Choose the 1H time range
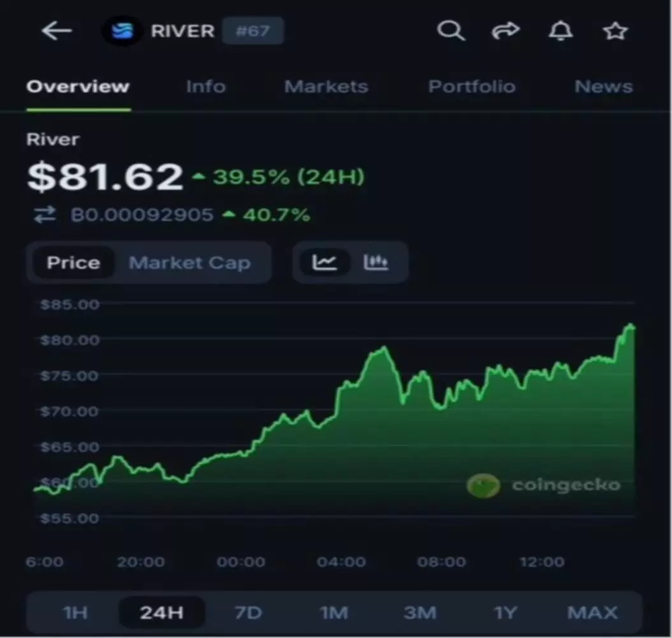Viewport: 672px width, 638px height. point(75,613)
